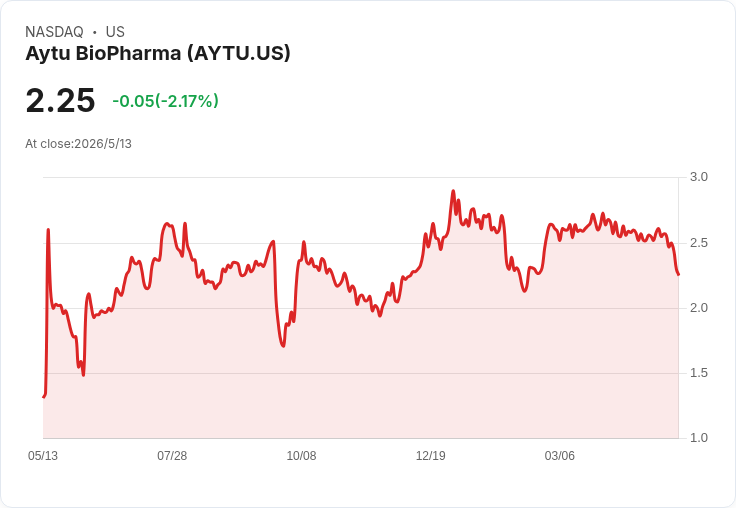This screenshot has height=508, width=736.
Task: Click the -0.05(-2.17%) change value
Action: point(165,101)
